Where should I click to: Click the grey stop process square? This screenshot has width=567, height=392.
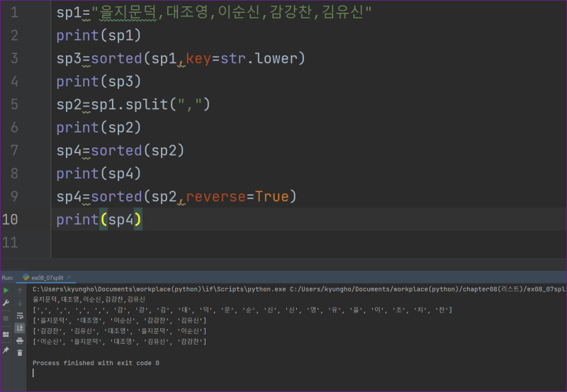[6, 318]
